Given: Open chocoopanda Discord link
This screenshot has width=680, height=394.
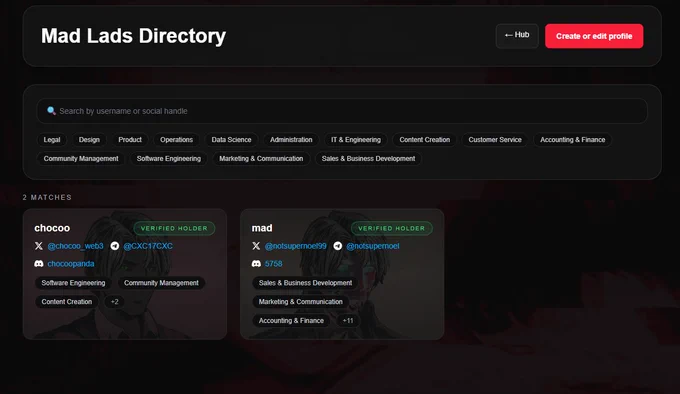Looking at the screenshot, I should pos(71,264).
